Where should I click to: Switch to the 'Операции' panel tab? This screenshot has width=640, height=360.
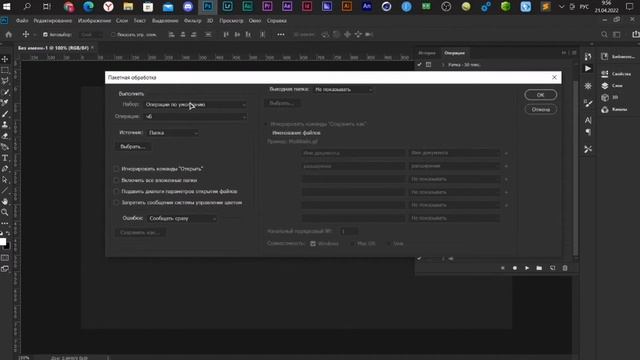[x=454, y=53]
